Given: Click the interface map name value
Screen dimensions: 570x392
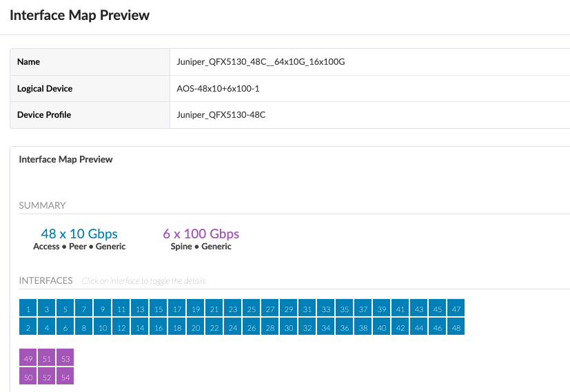Looking at the screenshot, I should pyautogui.click(x=261, y=62).
